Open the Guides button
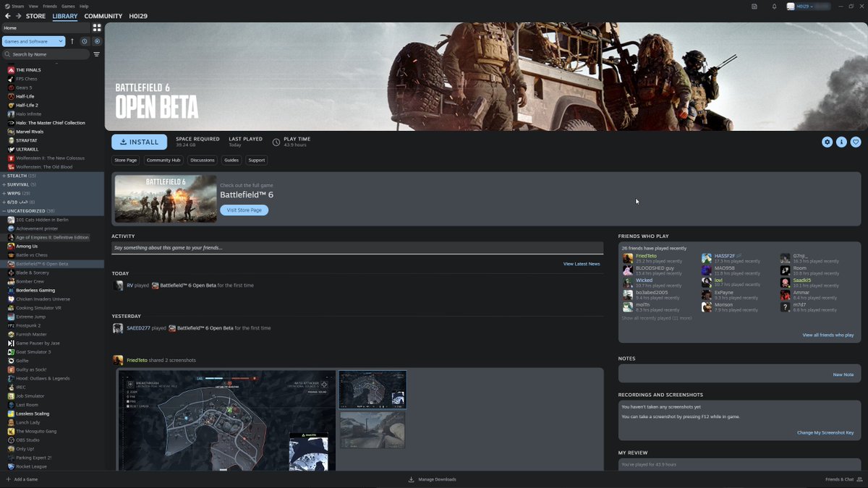 (231, 160)
